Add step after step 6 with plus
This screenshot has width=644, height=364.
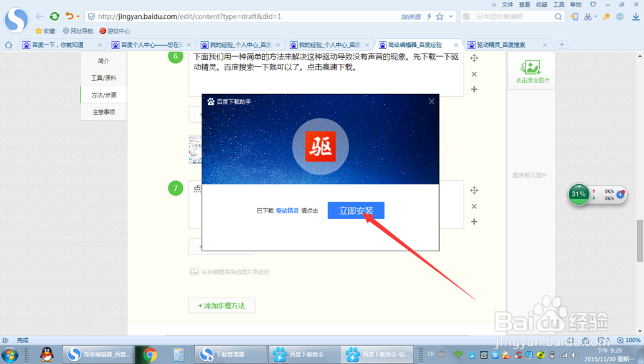tap(474, 89)
